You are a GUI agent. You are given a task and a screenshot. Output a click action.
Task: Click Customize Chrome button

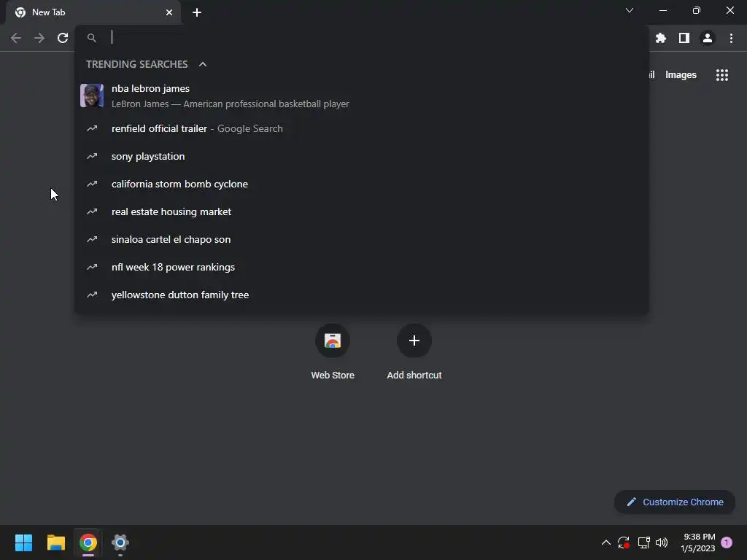pyautogui.click(x=675, y=502)
